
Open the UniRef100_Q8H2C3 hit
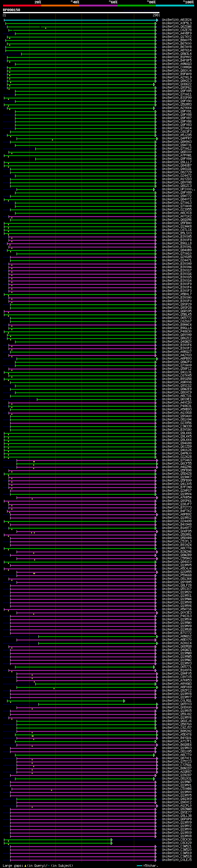(176, 81)
